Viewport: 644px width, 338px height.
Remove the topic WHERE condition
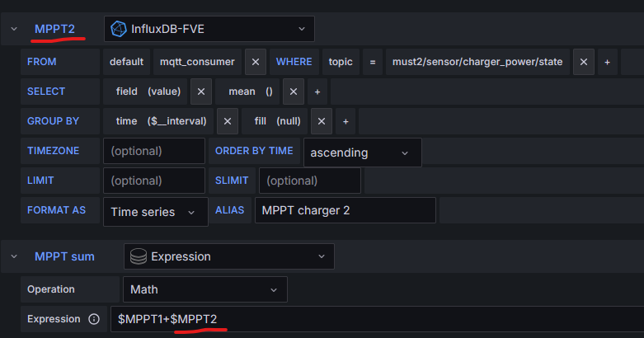click(x=583, y=62)
